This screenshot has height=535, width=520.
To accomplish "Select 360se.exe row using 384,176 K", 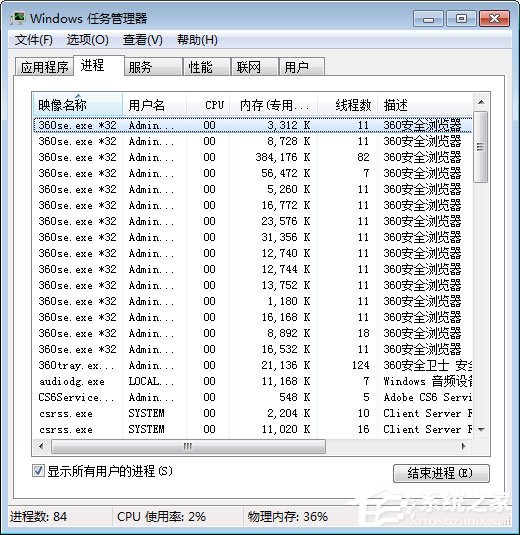I will coord(253,157).
